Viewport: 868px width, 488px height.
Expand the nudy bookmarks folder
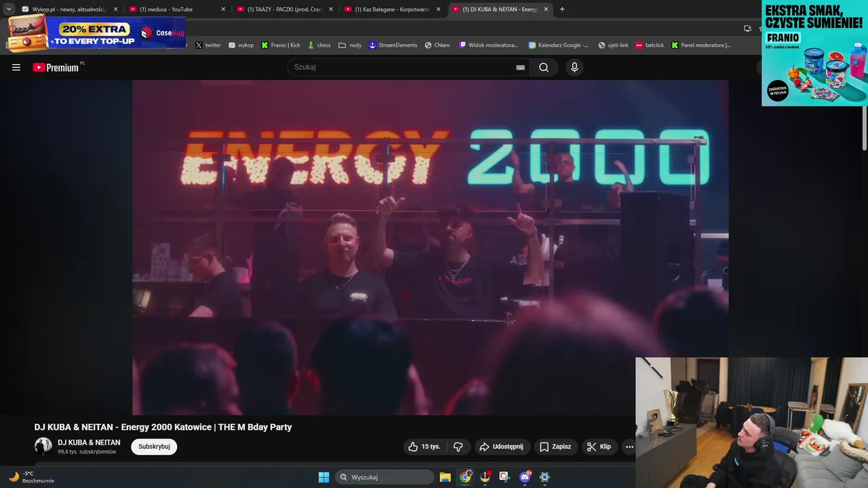point(350,45)
